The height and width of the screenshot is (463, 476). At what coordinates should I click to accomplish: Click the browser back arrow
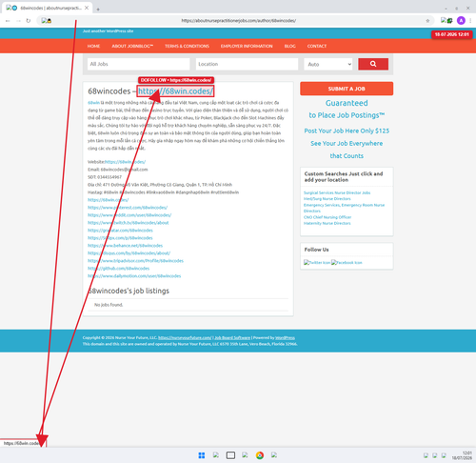point(8,21)
